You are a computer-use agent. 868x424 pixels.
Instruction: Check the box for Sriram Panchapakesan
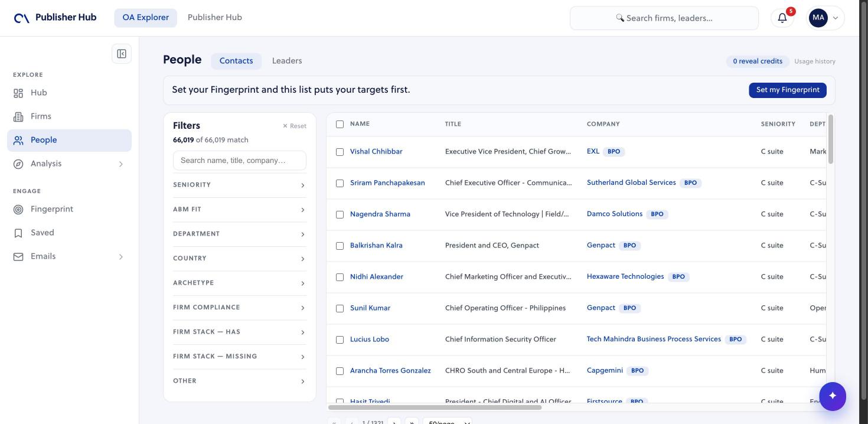(340, 183)
